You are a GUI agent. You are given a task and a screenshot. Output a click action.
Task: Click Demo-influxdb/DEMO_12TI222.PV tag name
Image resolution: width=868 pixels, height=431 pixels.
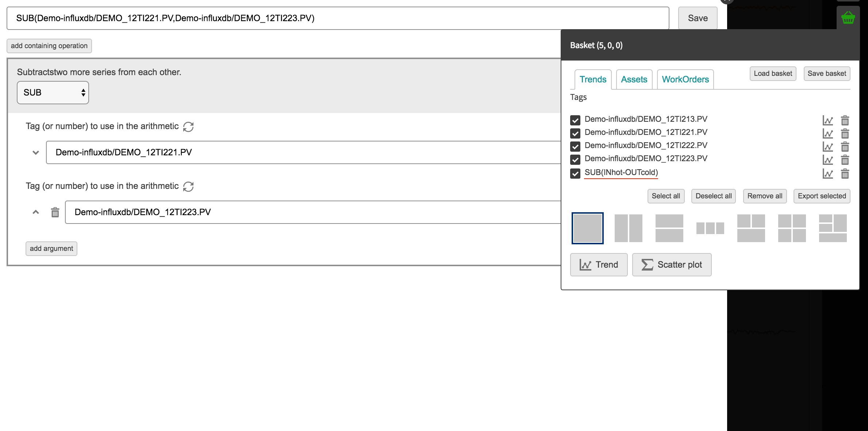(646, 145)
